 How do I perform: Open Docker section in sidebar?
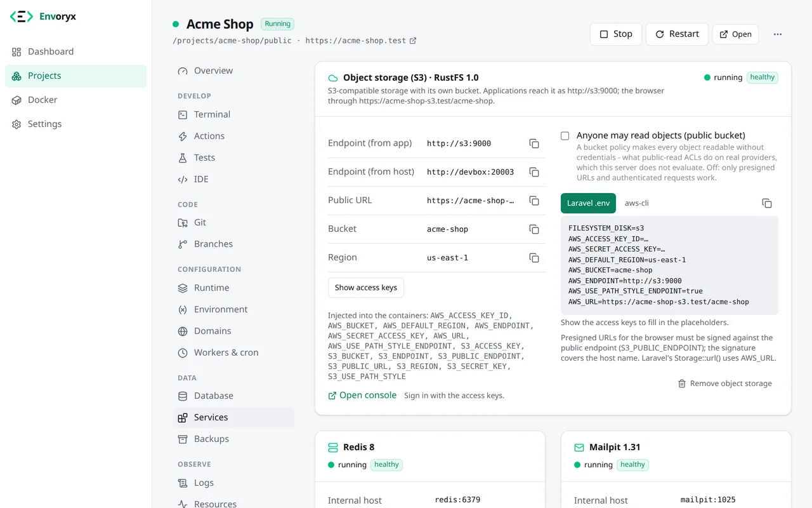point(75,100)
